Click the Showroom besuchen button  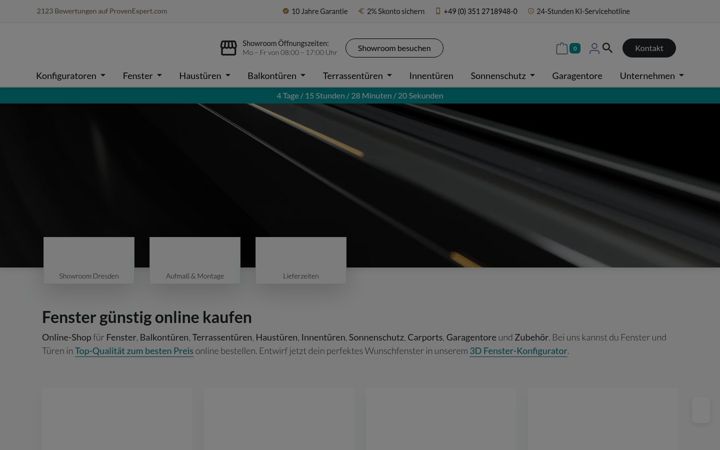point(394,48)
